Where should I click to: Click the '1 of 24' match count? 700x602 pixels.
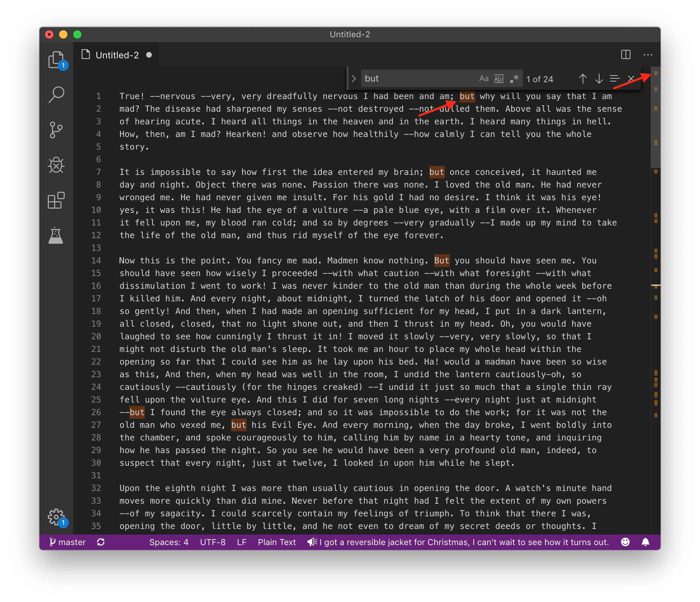539,79
